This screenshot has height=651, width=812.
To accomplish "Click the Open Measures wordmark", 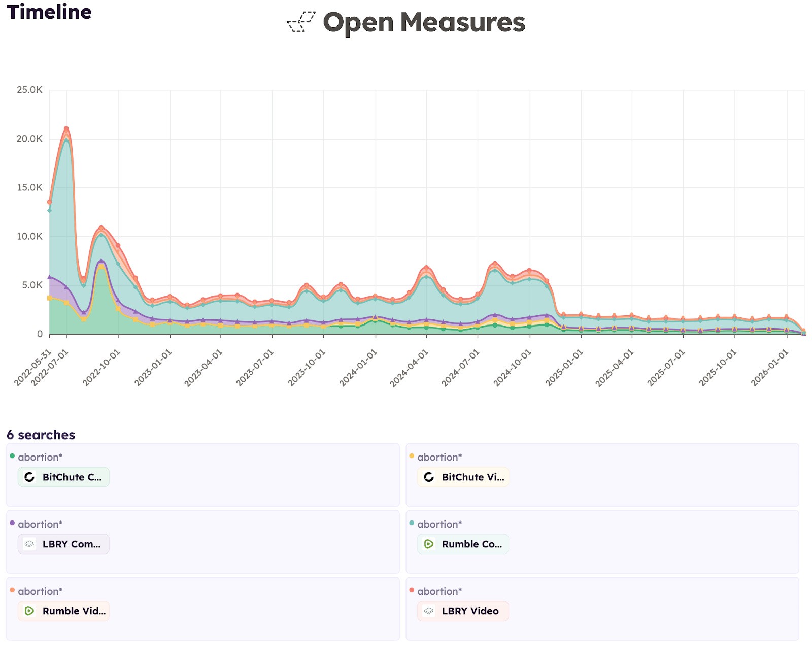I will pos(425,22).
